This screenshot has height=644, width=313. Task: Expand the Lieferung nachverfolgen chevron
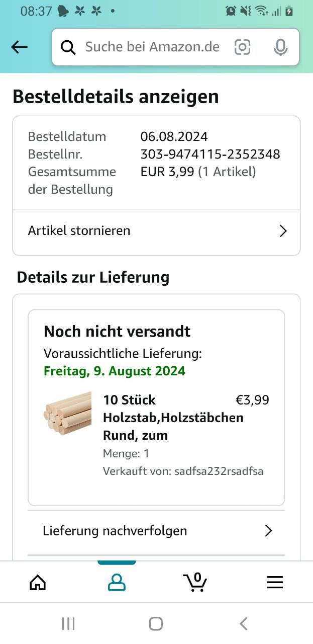[x=268, y=531]
